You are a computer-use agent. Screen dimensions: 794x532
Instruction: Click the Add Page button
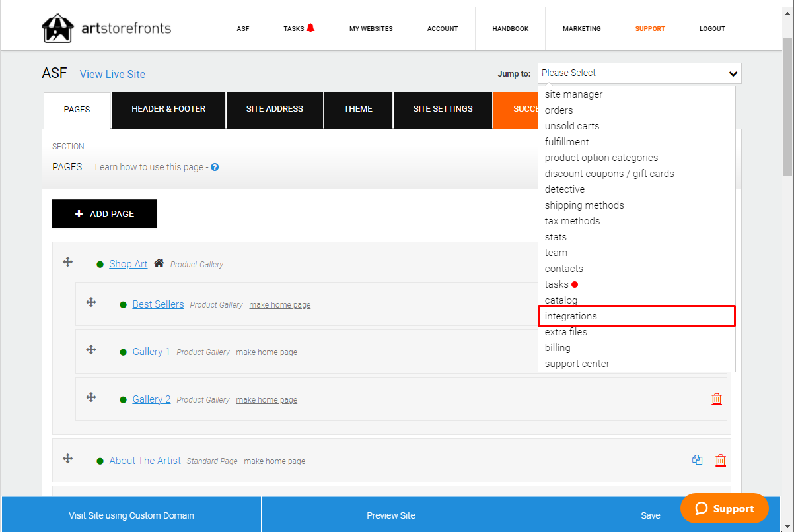(x=104, y=214)
